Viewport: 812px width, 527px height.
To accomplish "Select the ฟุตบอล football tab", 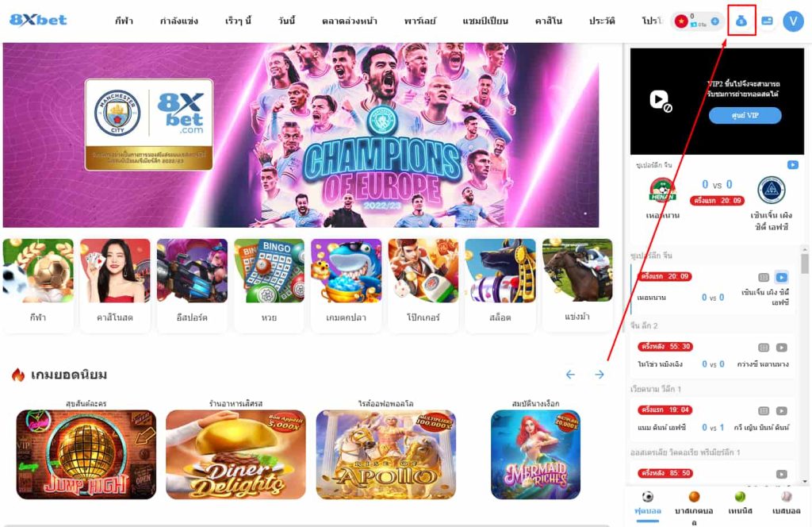I will (x=648, y=503).
